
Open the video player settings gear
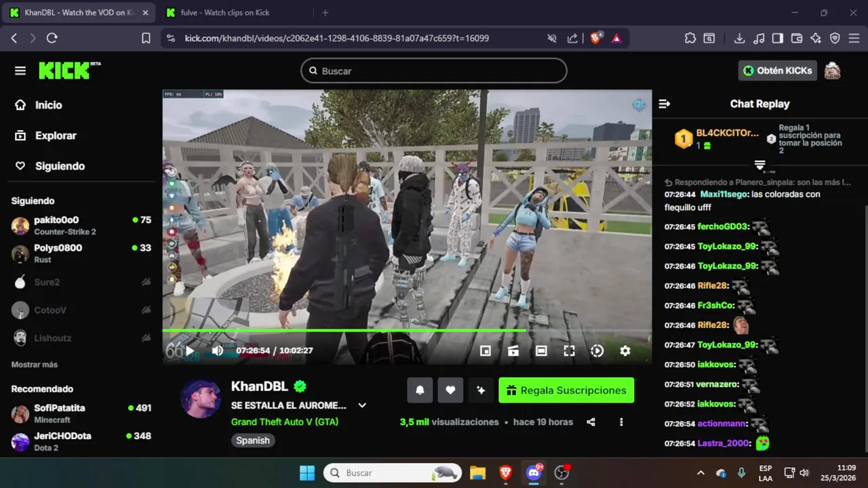tap(625, 350)
